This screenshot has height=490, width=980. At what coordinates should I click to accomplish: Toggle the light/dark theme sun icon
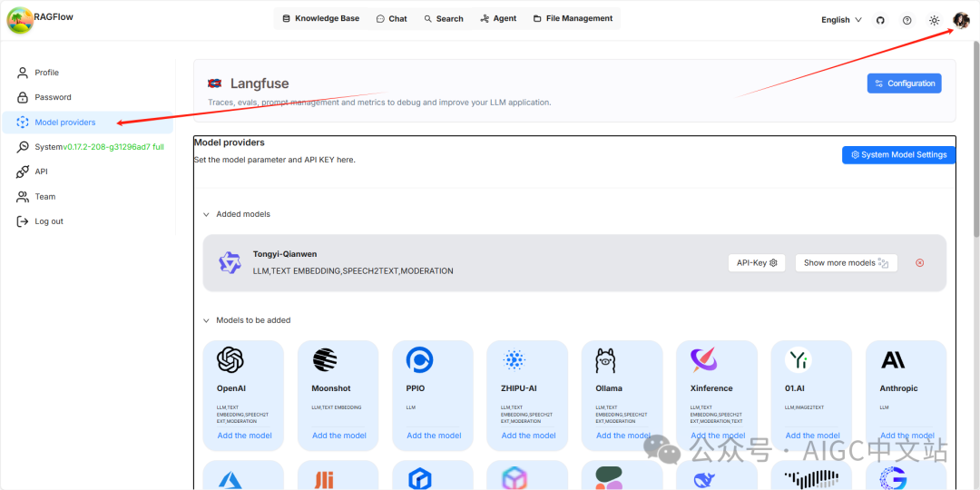pyautogui.click(x=934, y=20)
